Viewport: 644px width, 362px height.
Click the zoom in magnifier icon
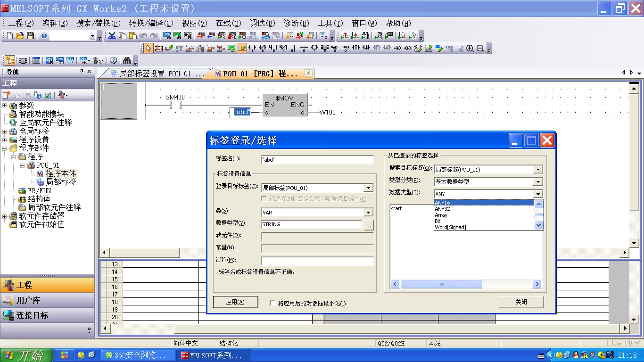(x=470, y=48)
